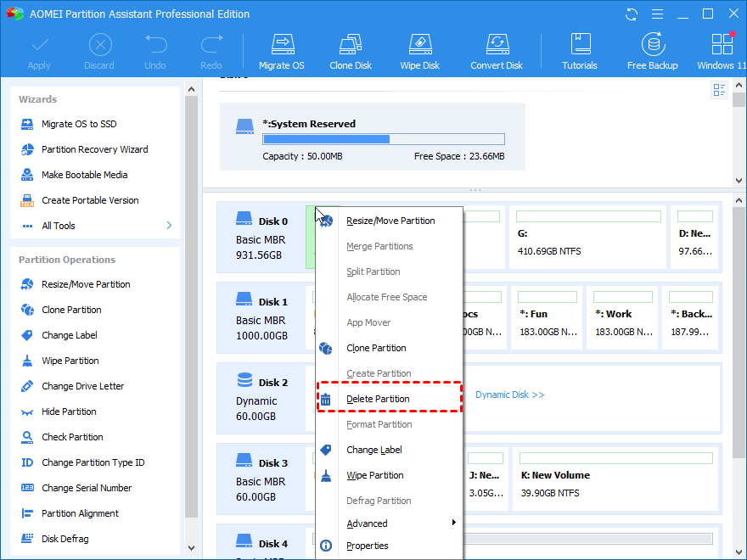Choose Wipe Partition from context menu
747x560 pixels.
390,475
